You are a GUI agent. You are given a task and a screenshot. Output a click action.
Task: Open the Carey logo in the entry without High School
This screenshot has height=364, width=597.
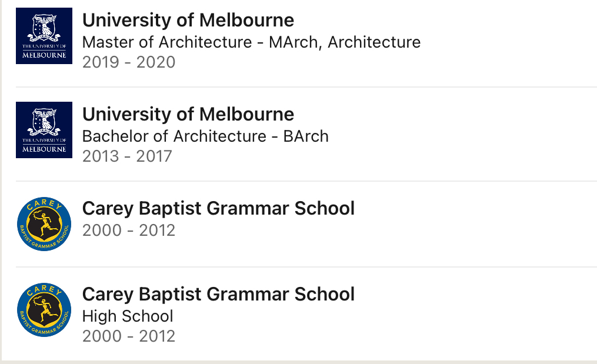coord(44,224)
